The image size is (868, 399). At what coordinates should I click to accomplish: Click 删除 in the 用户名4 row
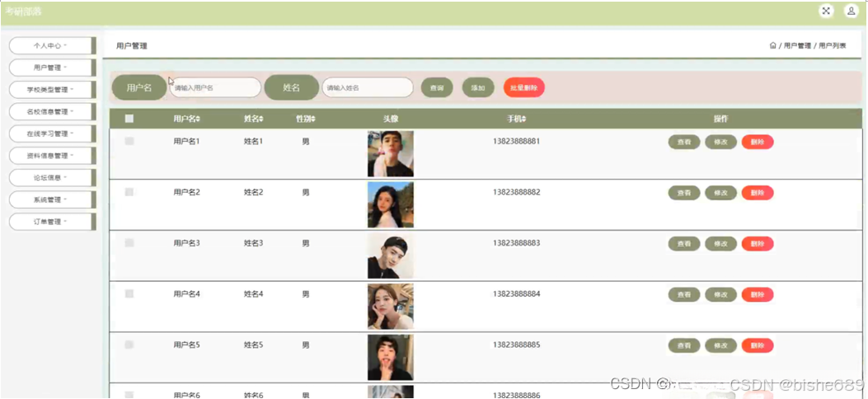[758, 295]
